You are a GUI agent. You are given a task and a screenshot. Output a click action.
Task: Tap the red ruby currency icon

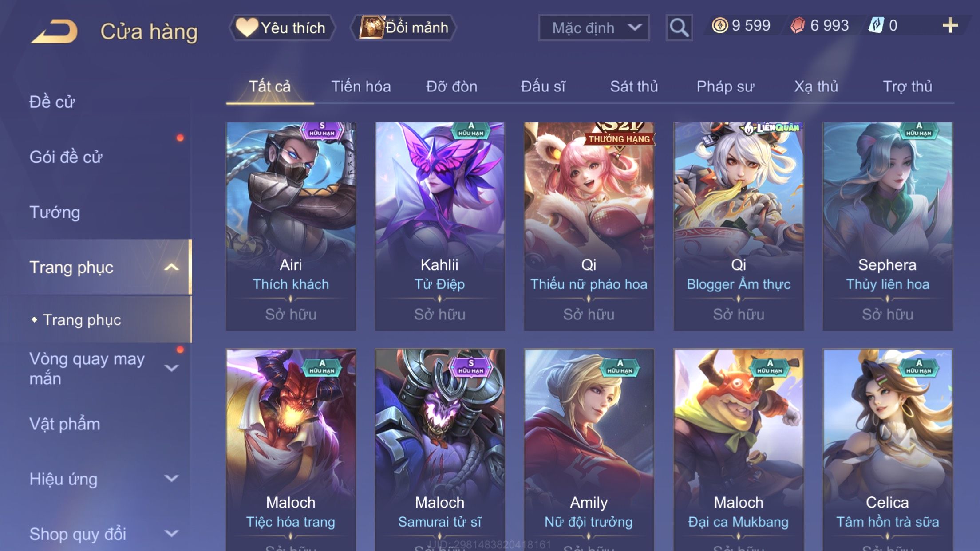pyautogui.click(x=798, y=25)
